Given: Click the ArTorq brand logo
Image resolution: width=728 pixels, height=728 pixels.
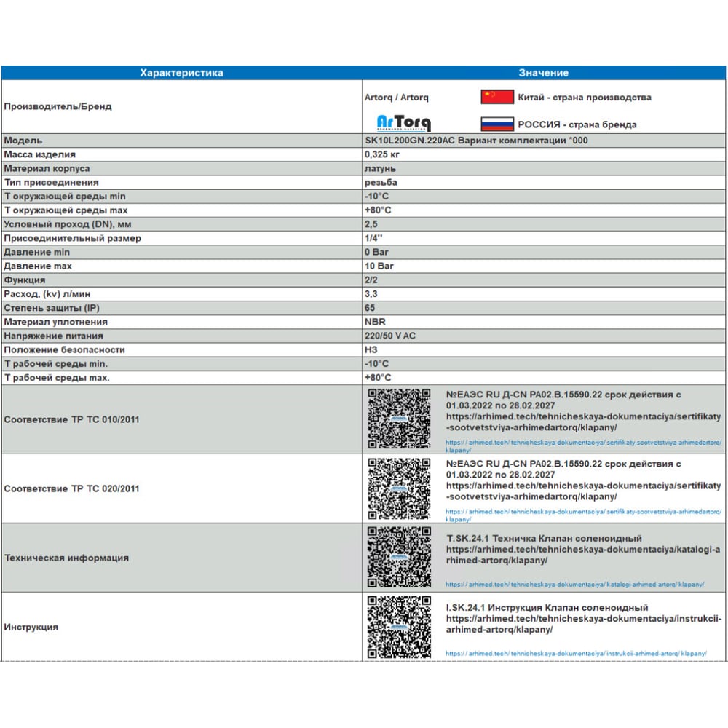Looking at the screenshot, I should (403, 123).
